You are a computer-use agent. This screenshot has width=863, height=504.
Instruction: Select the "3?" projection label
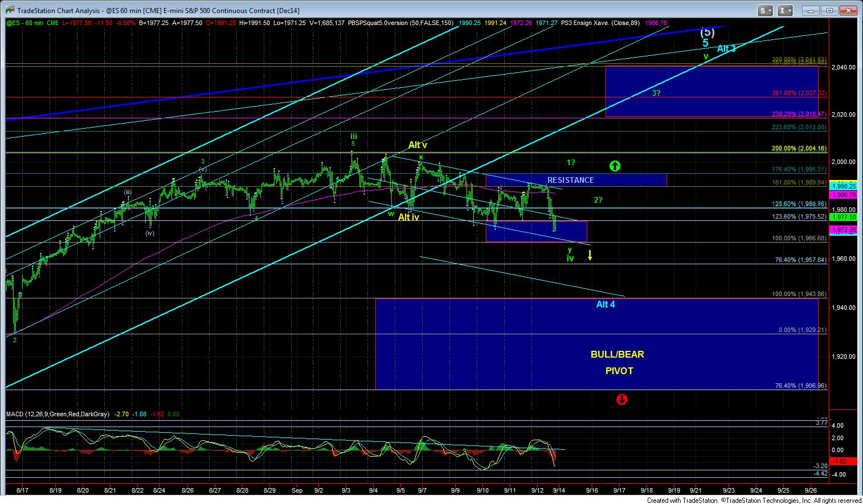click(656, 93)
